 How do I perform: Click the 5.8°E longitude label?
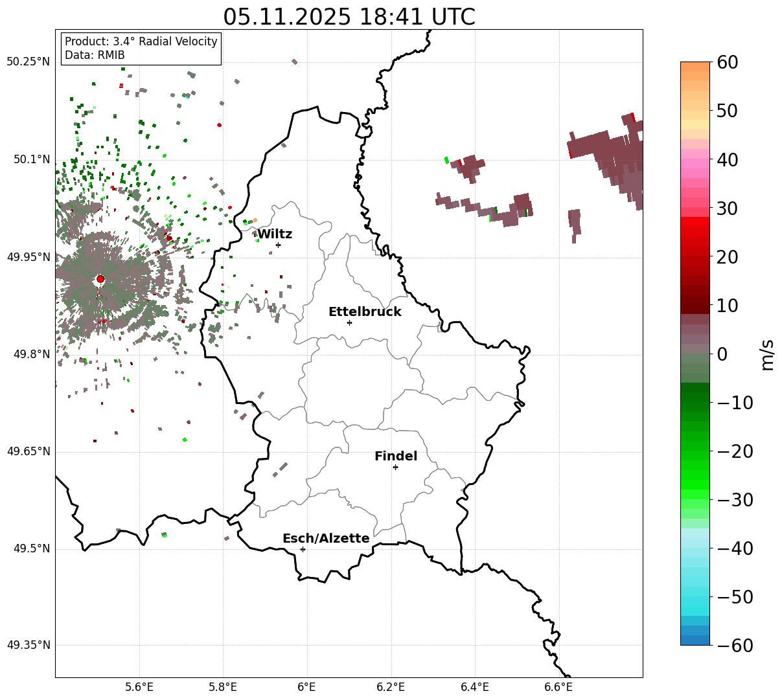(223, 687)
